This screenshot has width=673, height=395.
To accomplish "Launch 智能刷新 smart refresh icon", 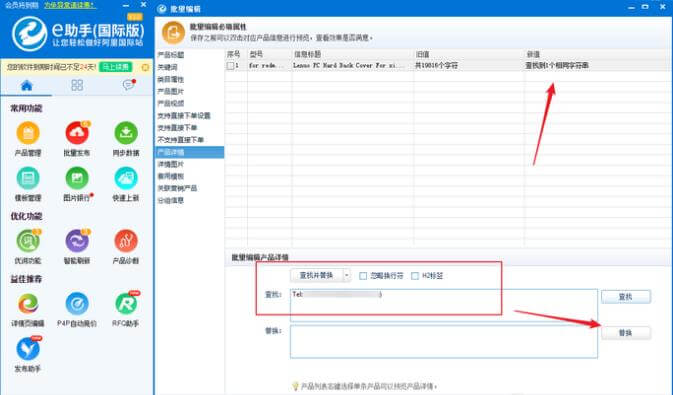I will click(77, 241).
